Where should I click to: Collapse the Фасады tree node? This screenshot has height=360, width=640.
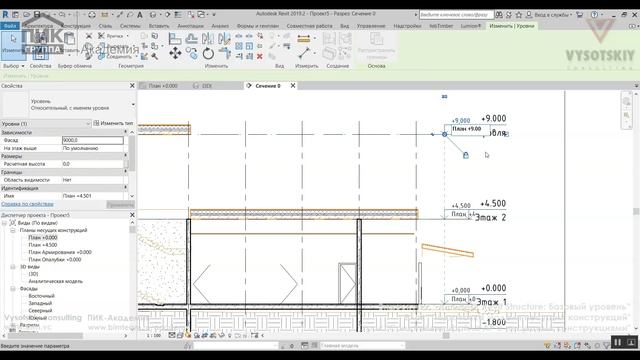[13, 289]
